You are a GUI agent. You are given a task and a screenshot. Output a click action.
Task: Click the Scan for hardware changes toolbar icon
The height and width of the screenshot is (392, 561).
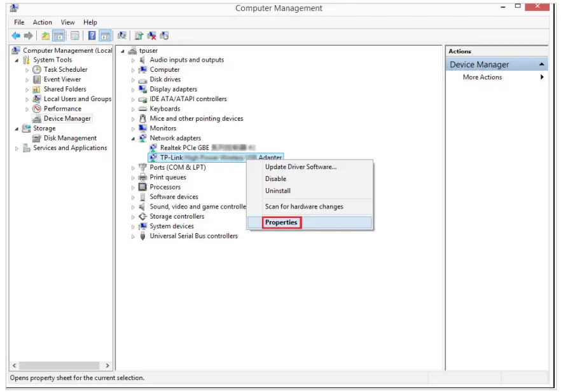(121, 36)
